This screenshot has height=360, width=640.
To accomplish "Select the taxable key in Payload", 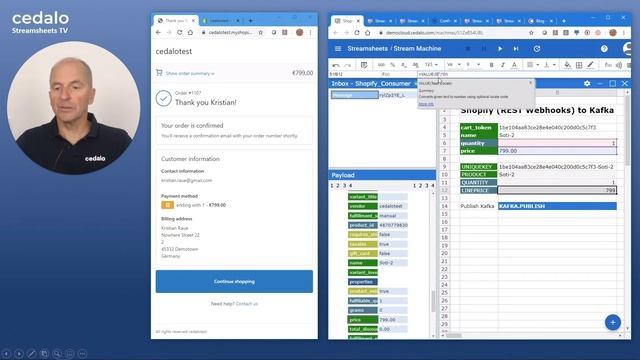I will click(x=363, y=244).
